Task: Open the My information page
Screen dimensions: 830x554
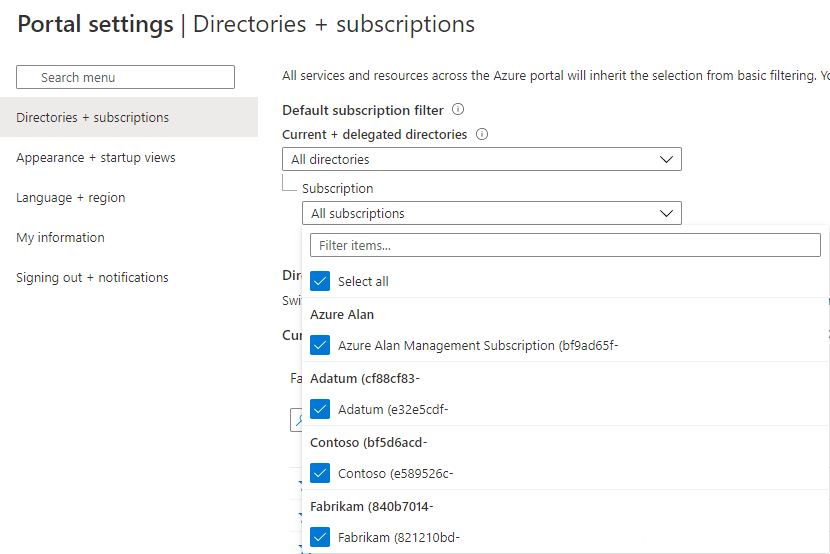Action: pyautogui.click(x=60, y=237)
